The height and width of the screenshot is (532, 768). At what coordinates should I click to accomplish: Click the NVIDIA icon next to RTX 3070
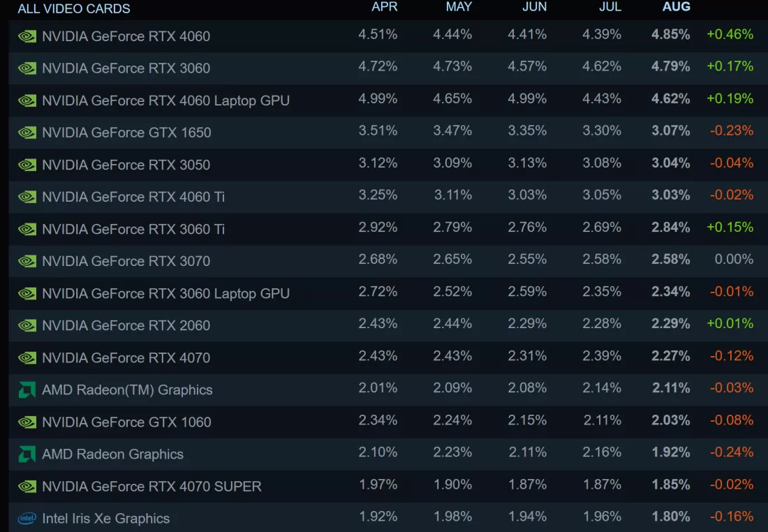click(x=27, y=261)
